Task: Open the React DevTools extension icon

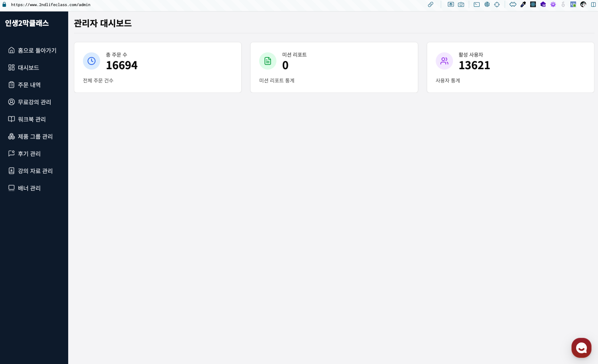Action: 533,5
